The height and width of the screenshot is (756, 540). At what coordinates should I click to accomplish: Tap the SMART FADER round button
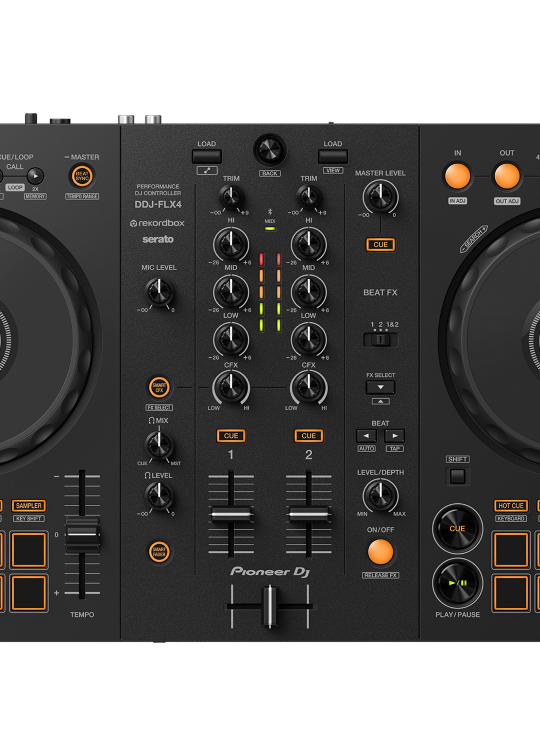(x=159, y=552)
